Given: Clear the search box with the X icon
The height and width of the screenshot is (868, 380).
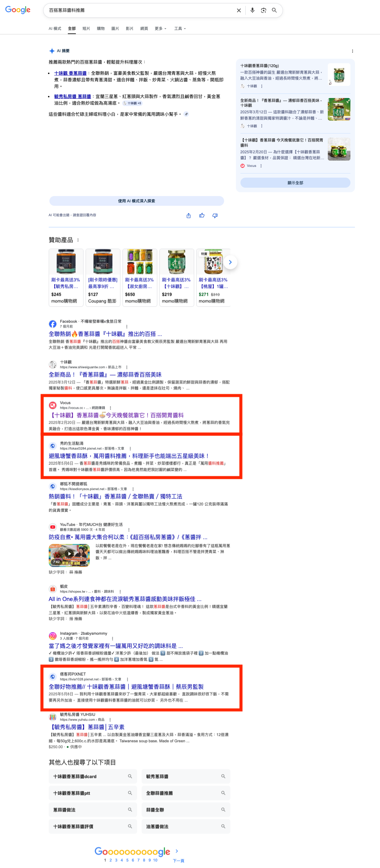Looking at the screenshot, I should (x=239, y=10).
